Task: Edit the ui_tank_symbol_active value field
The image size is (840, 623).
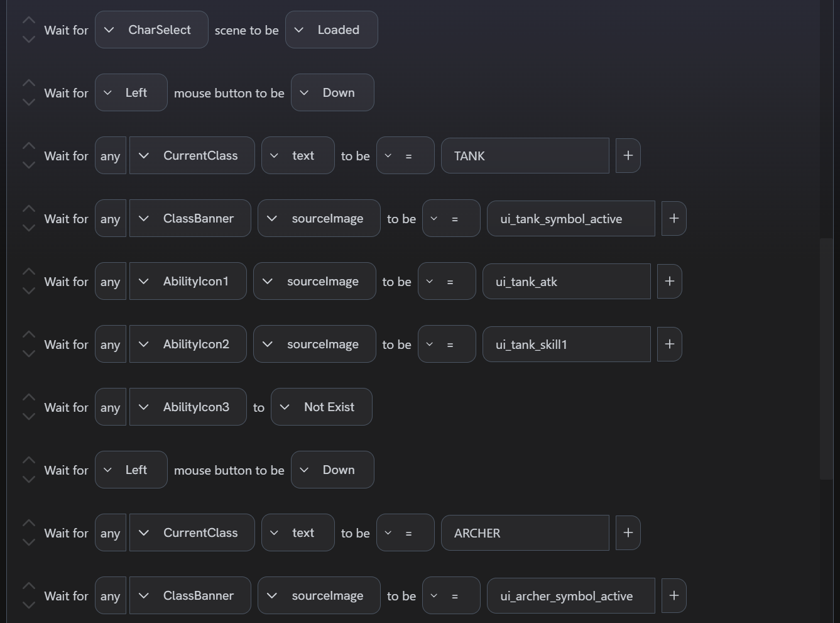Action: pos(571,218)
